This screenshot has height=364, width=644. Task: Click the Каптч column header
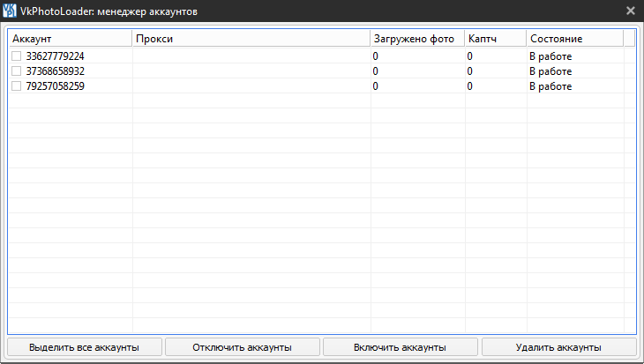pos(495,40)
